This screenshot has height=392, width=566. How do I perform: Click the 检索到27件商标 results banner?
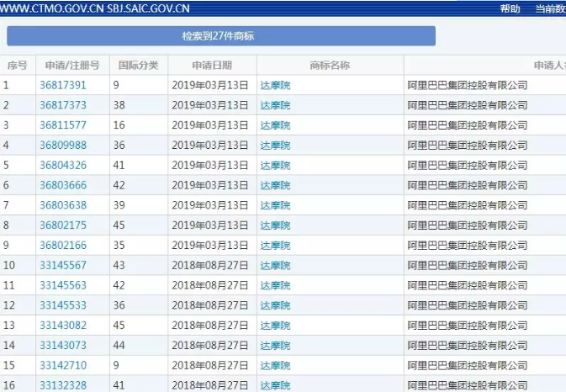221,35
